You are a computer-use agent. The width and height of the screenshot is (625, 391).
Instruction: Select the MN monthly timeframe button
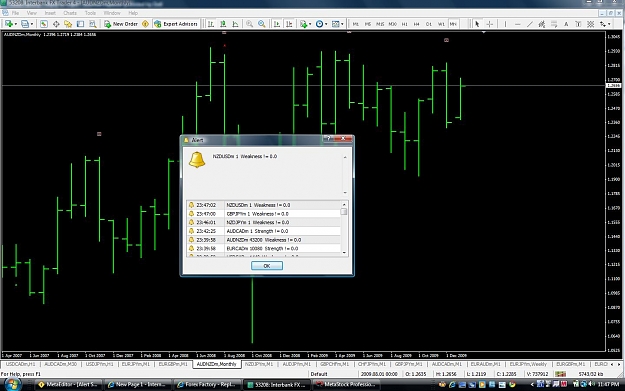coord(453,24)
